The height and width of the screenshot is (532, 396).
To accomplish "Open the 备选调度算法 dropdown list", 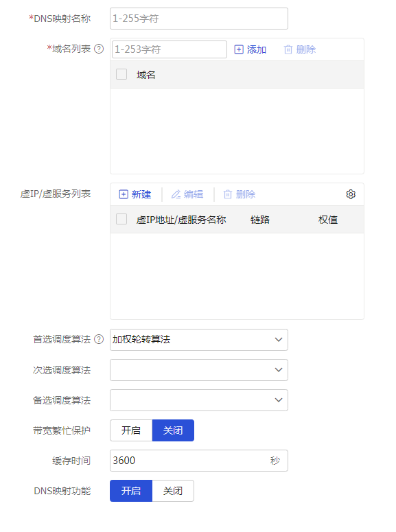I will (199, 400).
